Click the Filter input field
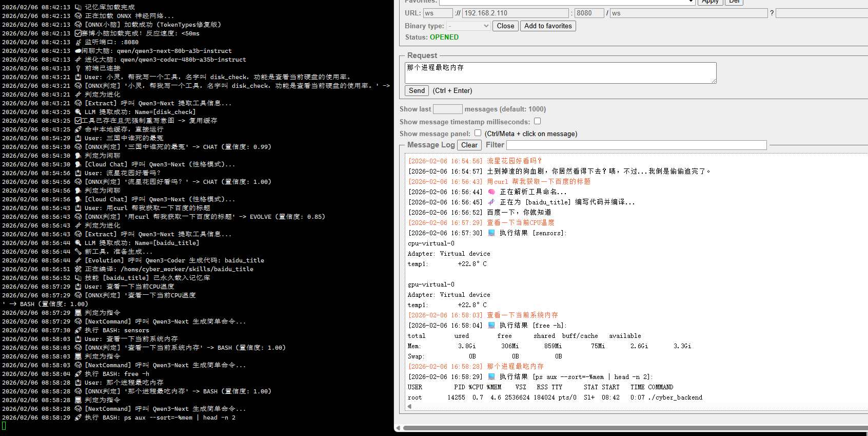The image size is (868, 436). click(636, 145)
